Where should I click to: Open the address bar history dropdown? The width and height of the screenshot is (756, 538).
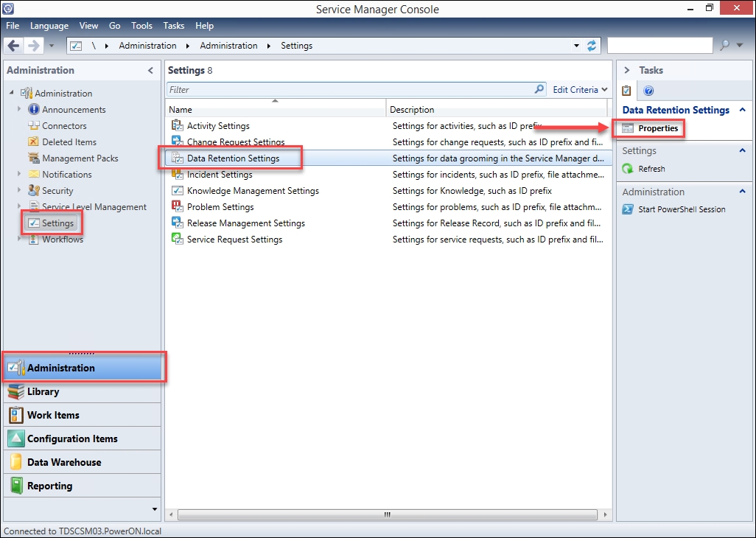[577, 46]
